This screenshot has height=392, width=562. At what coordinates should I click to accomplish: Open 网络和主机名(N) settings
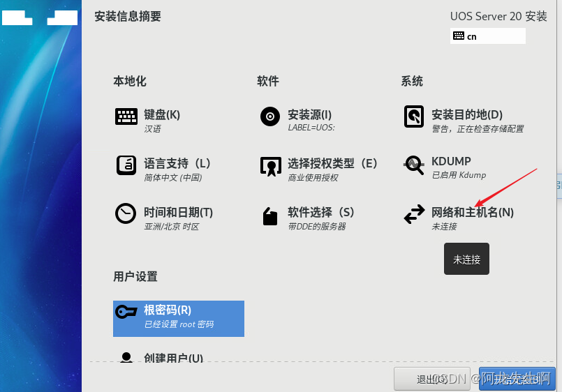473,212
